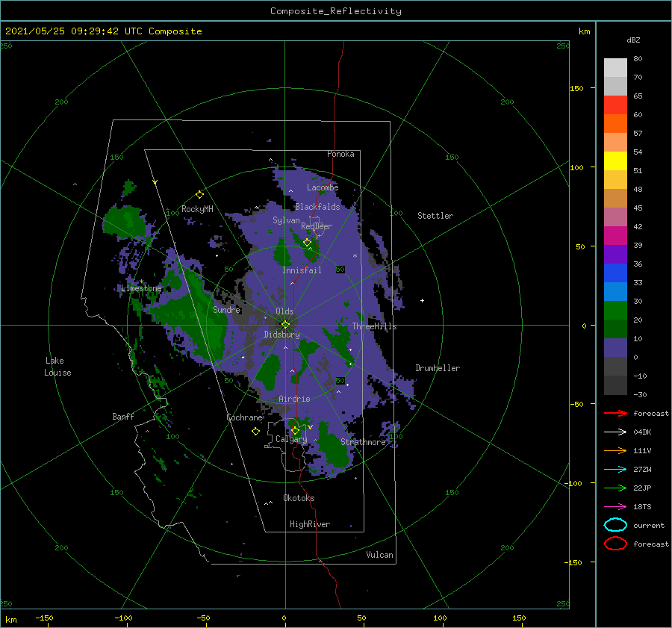
Task: Click the green 30 dBZ color swatch
Action: pyautogui.click(x=615, y=311)
